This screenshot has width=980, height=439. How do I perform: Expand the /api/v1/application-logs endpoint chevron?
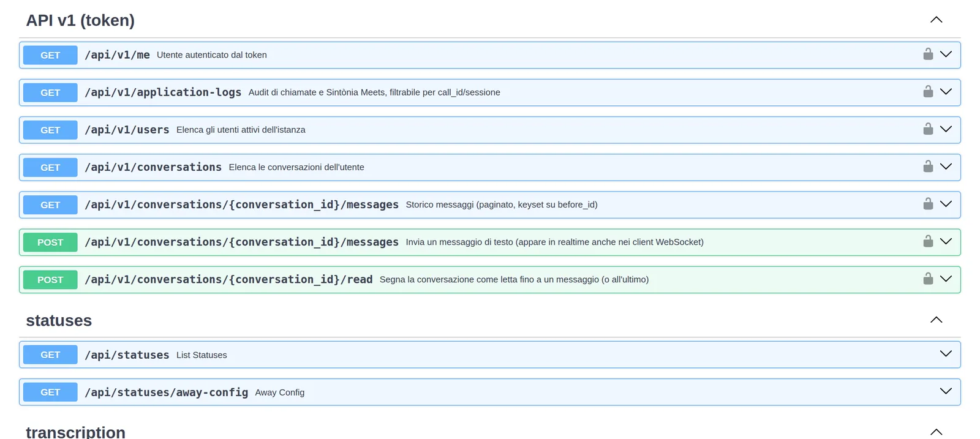click(946, 91)
